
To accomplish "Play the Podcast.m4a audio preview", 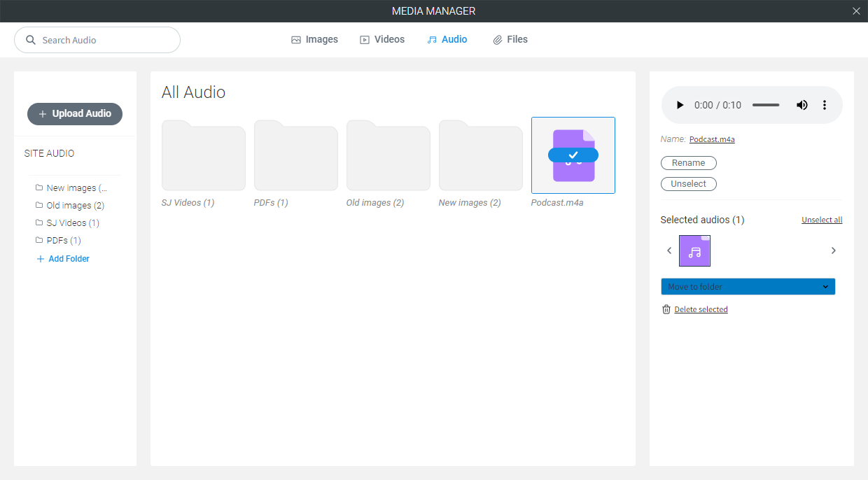I will 680,105.
